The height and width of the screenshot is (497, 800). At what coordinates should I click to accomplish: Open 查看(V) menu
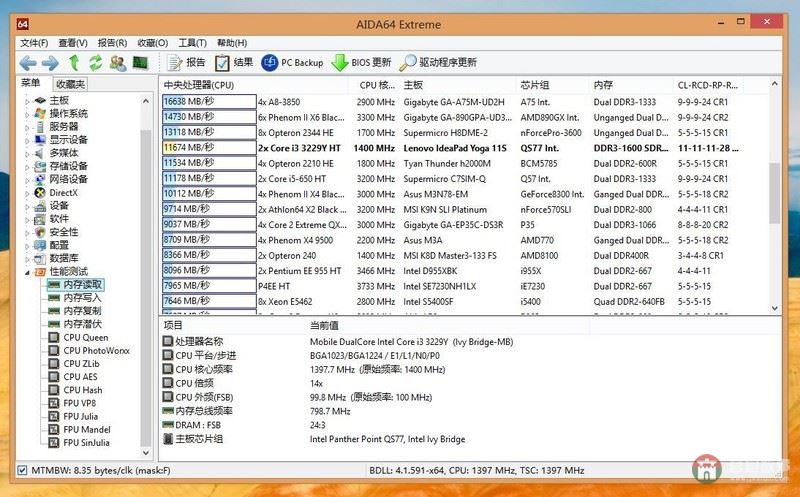(72, 43)
